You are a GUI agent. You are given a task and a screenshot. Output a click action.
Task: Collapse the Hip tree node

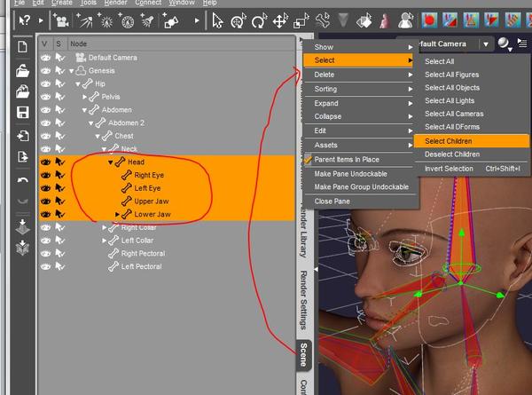(x=78, y=84)
